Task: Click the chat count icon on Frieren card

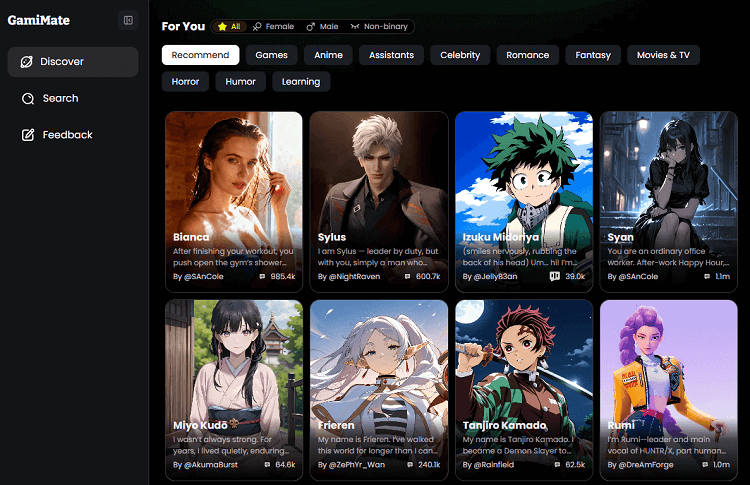Action: click(x=410, y=465)
